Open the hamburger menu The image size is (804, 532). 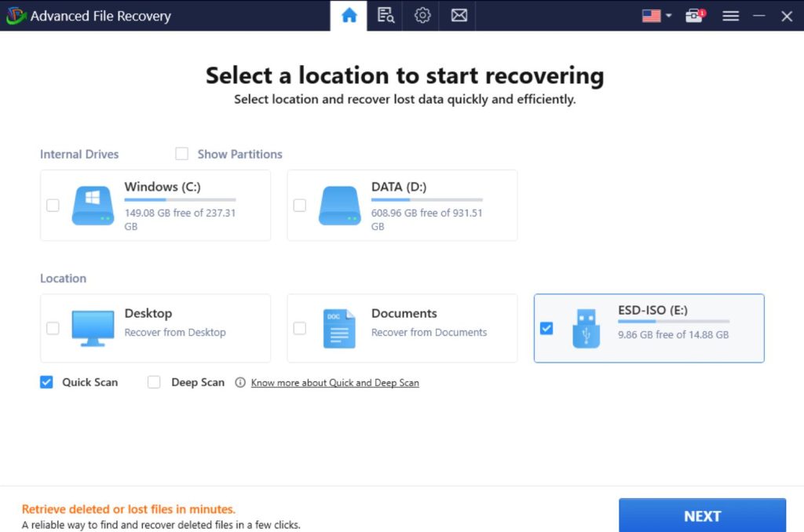point(730,16)
